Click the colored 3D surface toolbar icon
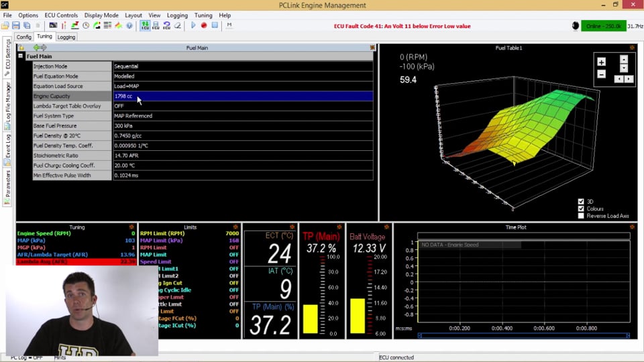This screenshot has height=362, width=644. click(118, 25)
